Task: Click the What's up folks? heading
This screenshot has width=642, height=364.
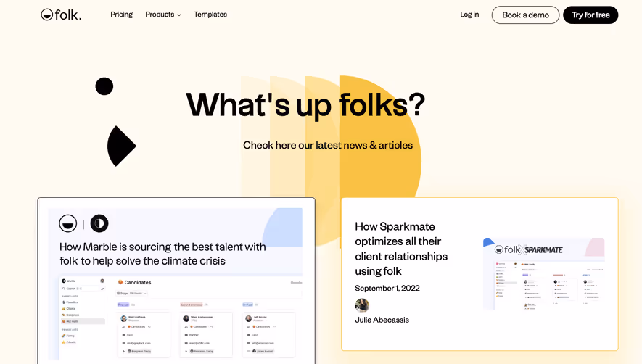Action: [x=305, y=105]
